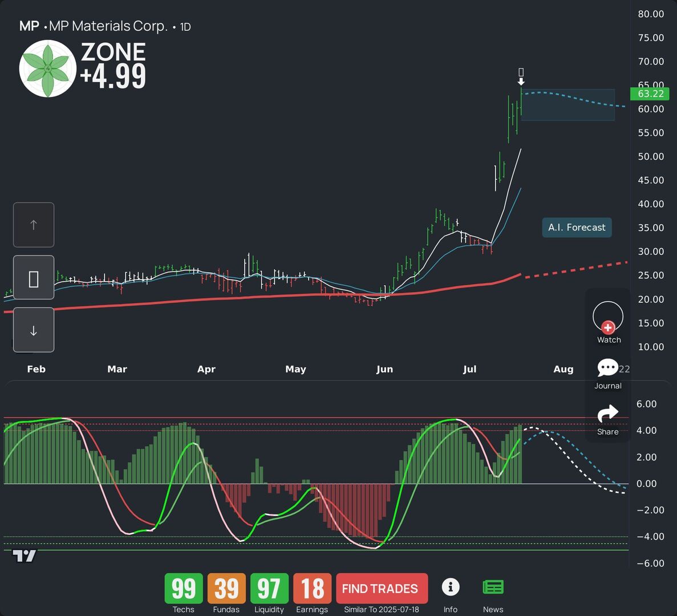Click the middle rectangle button between arrows
This screenshot has height=616, width=677.
click(34, 278)
